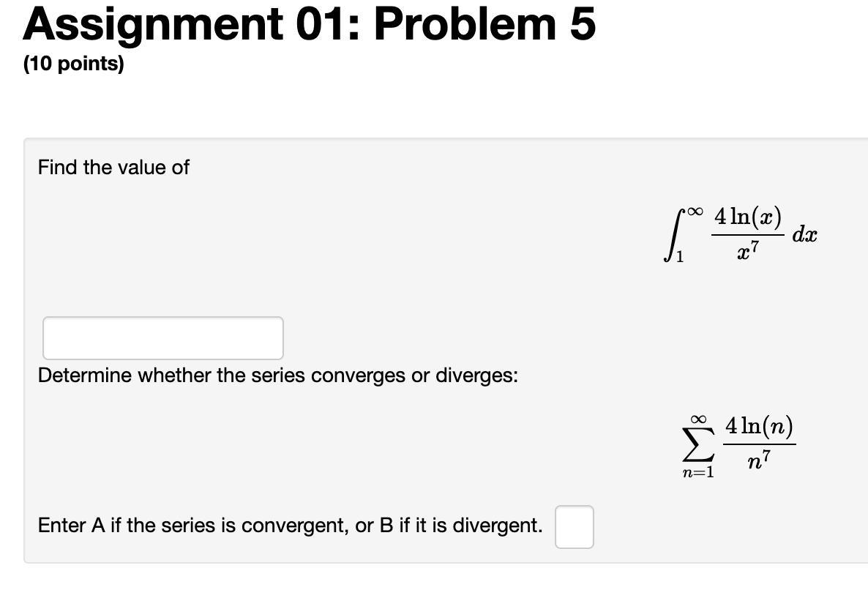Click inside the small box after the divergent prompt

(x=575, y=526)
